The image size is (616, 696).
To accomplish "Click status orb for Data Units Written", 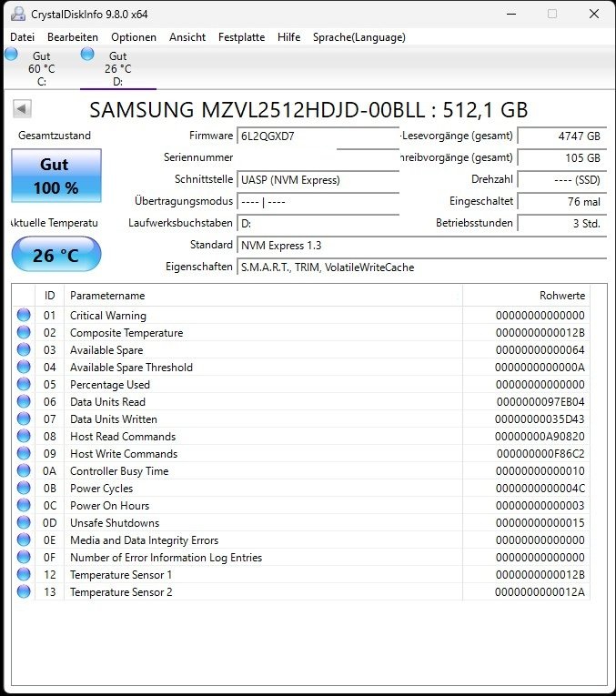I will (x=24, y=419).
